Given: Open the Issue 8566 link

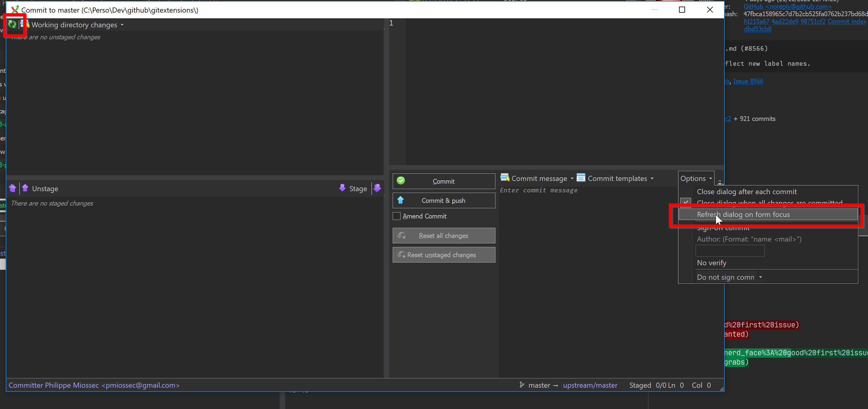Looking at the screenshot, I should pos(748,81).
